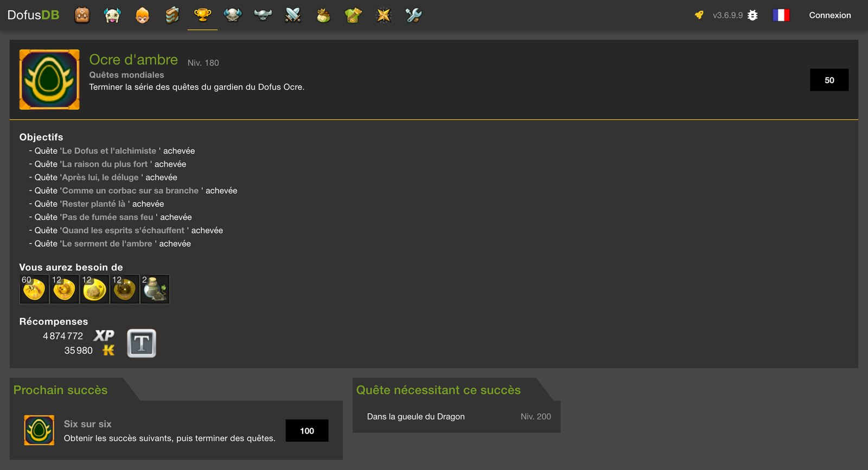This screenshot has height=470, width=868.
Task: Open the v3.6.9.9 version link
Action: [727, 15]
